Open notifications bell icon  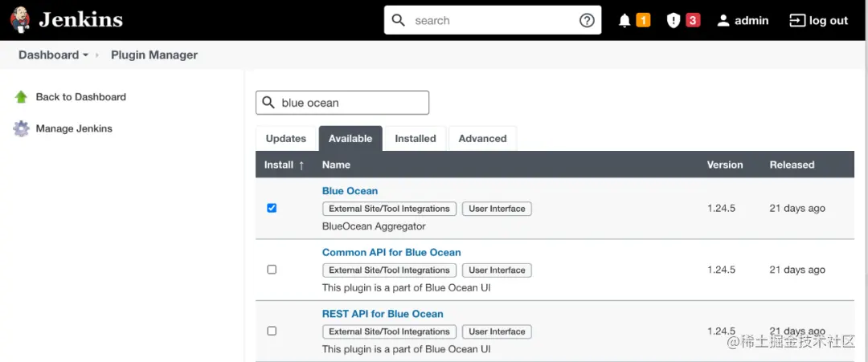click(x=624, y=20)
